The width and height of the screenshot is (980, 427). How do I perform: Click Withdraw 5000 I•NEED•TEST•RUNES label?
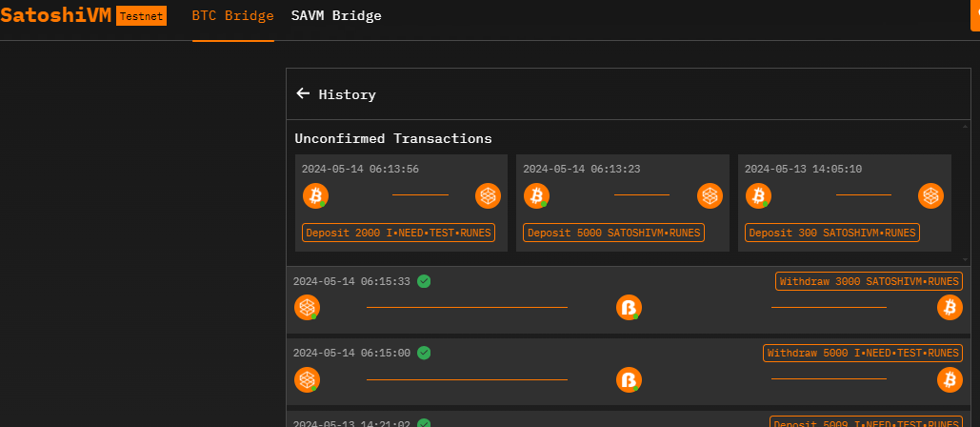[863, 354]
